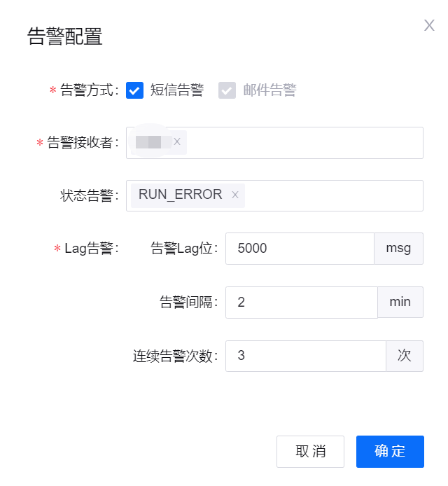Click the msg unit suffix
Screen dimensions: 448x486
click(399, 248)
